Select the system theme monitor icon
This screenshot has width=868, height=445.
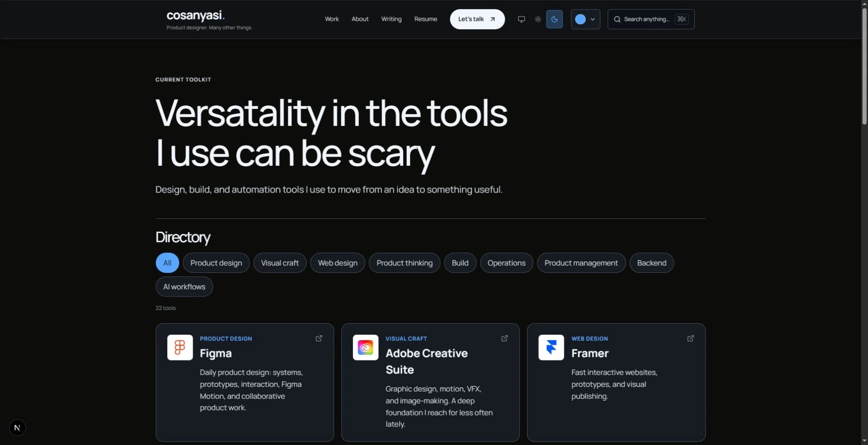click(x=521, y=19)
